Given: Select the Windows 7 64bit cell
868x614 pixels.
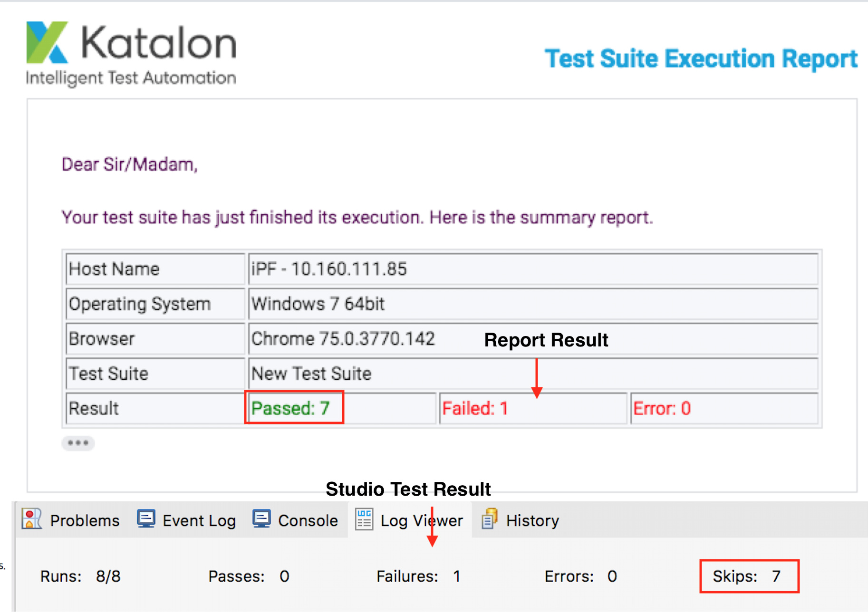Looking at the screenshot, I should pyautogui.click(x=318, y=304).
